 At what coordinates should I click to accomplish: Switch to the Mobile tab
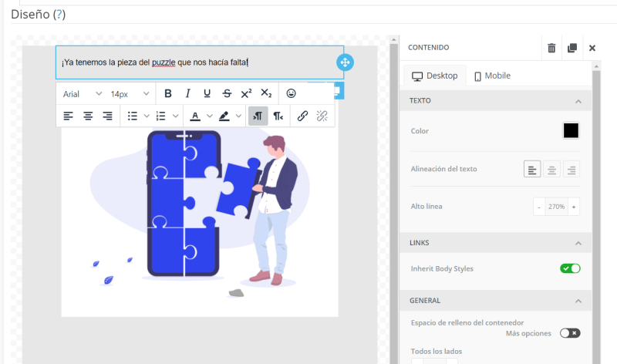point(492,76)
